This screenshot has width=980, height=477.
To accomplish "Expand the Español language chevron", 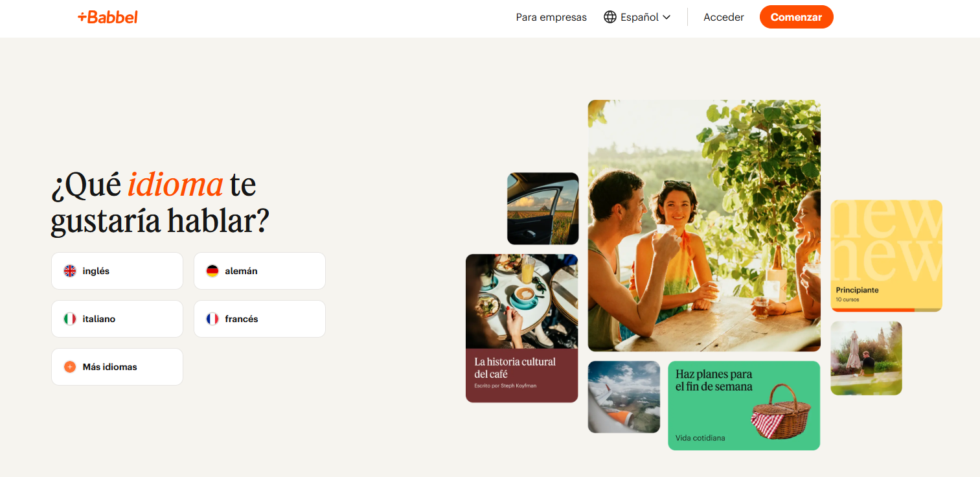I will (667, 17).
